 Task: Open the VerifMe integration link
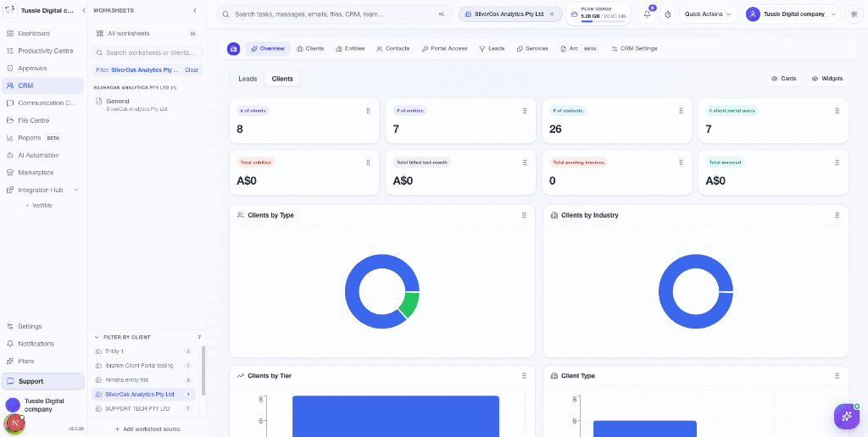pos(42,205)
